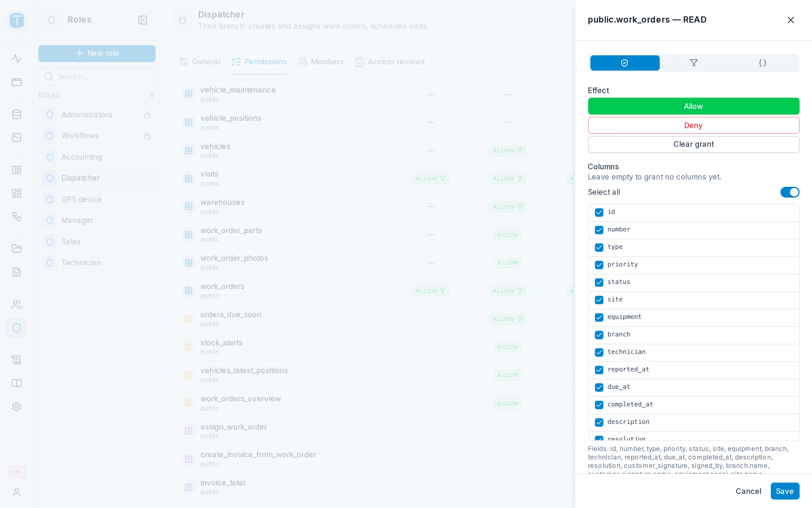Screen dimensions: 812x508
Task: Uncheck the priority column checkbox
Action: coord(599,265)
